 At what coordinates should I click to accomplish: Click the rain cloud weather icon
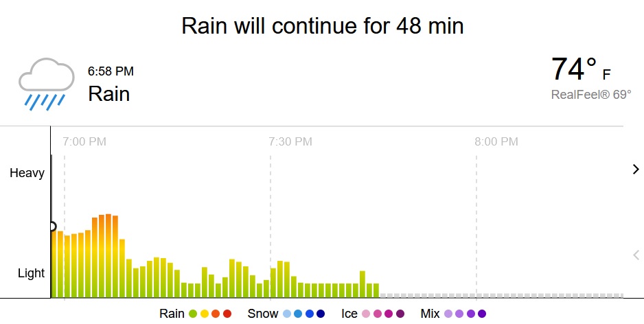pos(47,84)
